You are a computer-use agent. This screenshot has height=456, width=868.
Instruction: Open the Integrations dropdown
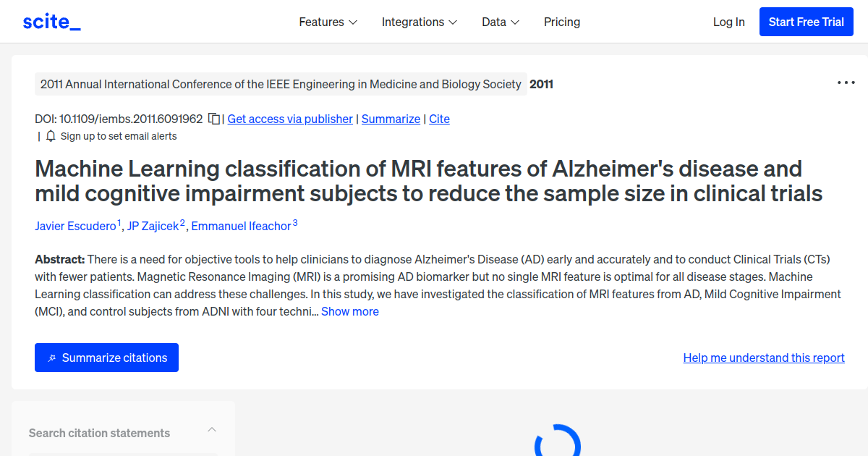pos(420,22)
